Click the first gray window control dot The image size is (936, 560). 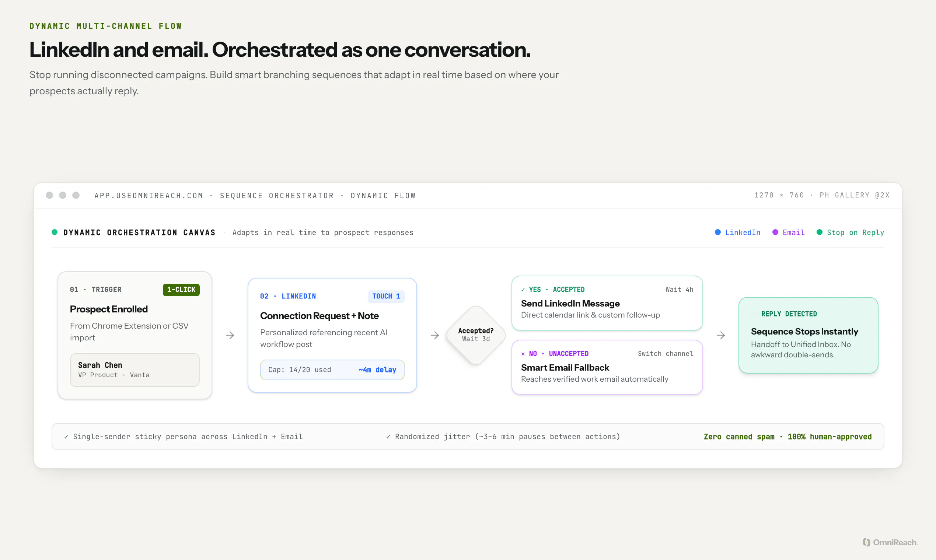click(x=49, y=195)
